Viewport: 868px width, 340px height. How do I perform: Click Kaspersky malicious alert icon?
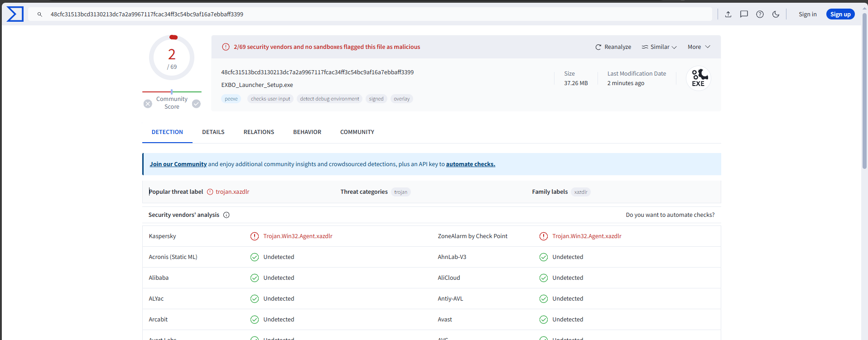click(x=255, y=236)
